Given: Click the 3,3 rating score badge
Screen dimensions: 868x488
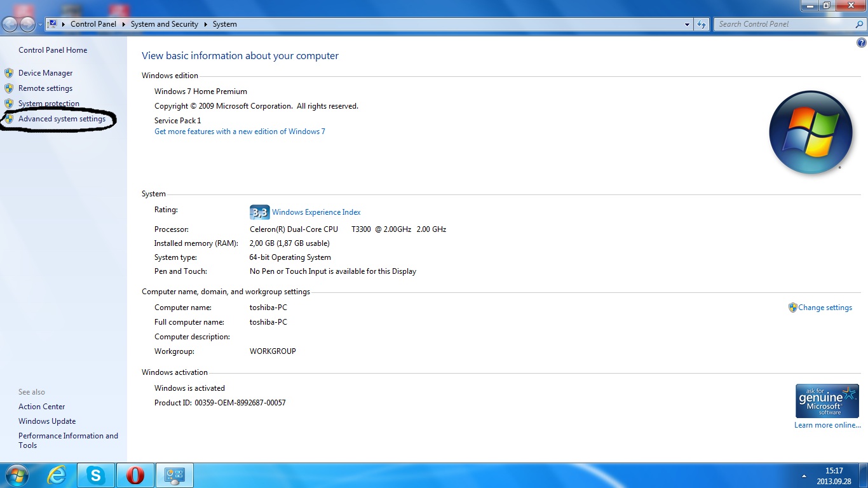Looking at the screenshot, I should coord(259,212).
